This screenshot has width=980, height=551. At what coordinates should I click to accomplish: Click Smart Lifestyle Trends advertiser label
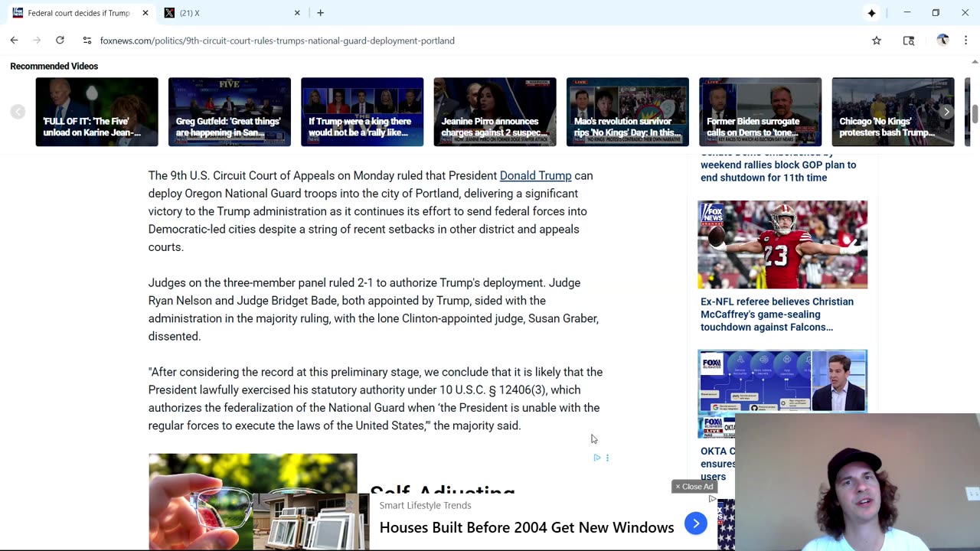point(425,505)
